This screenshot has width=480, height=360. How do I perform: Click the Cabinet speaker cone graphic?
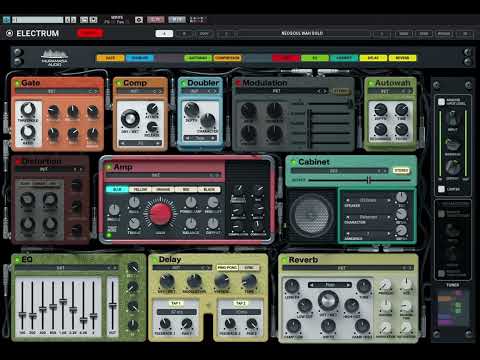pyautogui.click(x=311, y=214)
